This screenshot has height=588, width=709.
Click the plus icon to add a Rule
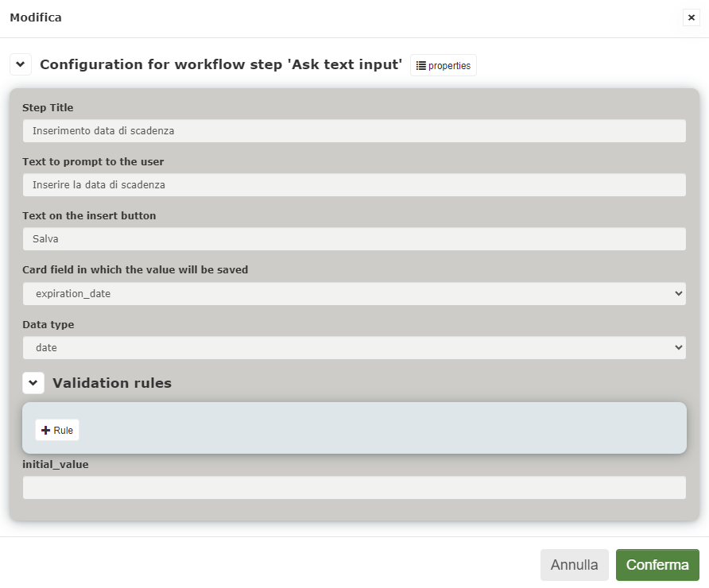45,430
